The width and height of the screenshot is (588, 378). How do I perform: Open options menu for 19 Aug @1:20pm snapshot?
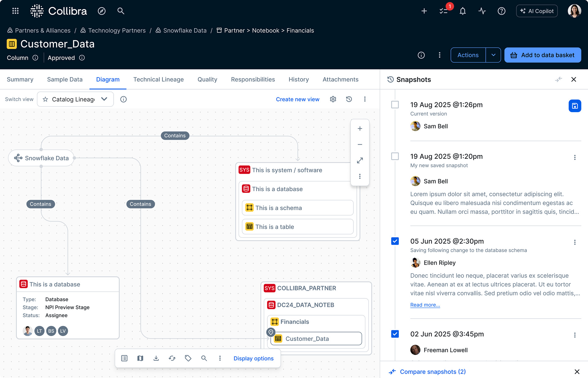[x=575, y=157]
